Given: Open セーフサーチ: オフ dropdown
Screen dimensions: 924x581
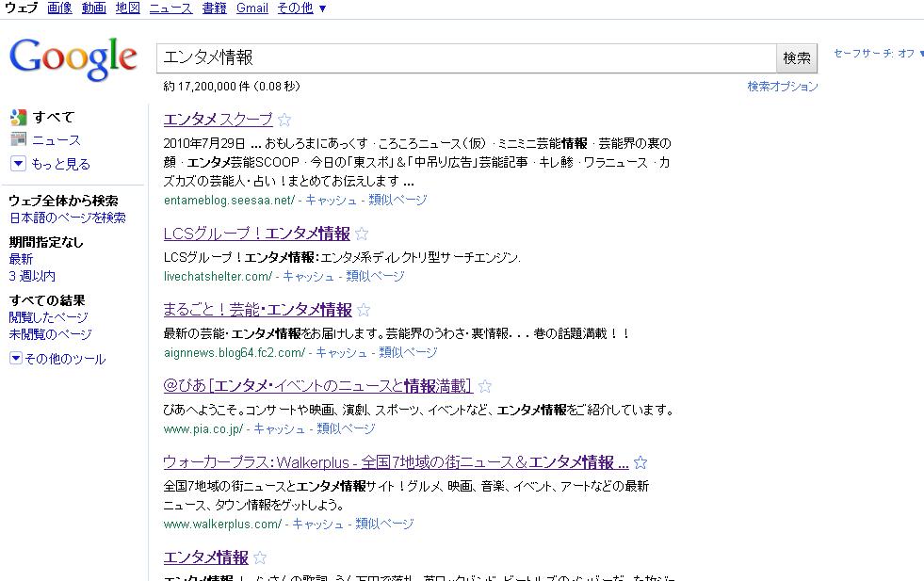Looking at the screenshot, I should [878, 53].
